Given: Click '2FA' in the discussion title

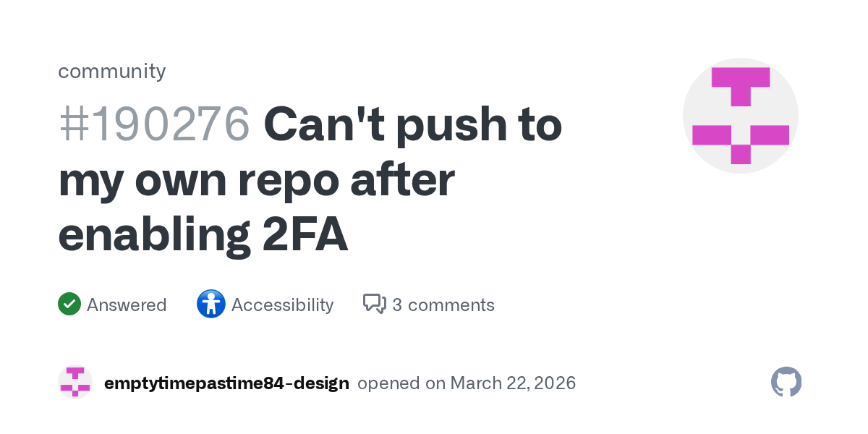Looking at the screenshot, I should [300, 235].
